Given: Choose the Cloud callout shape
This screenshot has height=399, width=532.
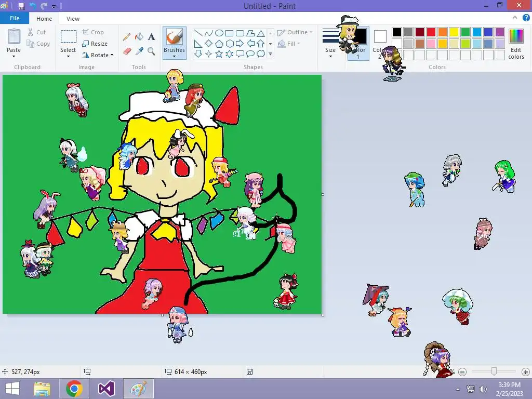Looking at the screenshot, I should (x=261, y=54).
